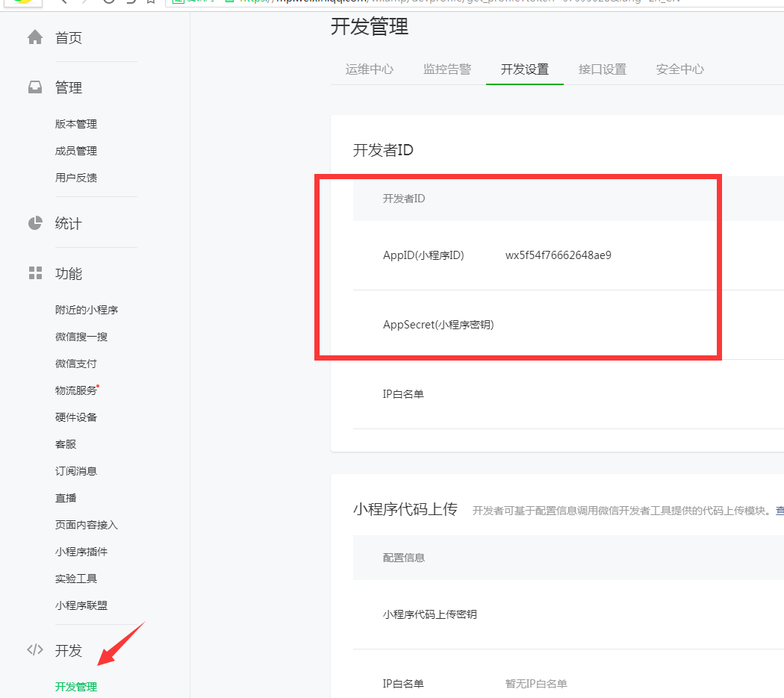Open the 开发 section label
Screen dimensions: 784x698
69,650
